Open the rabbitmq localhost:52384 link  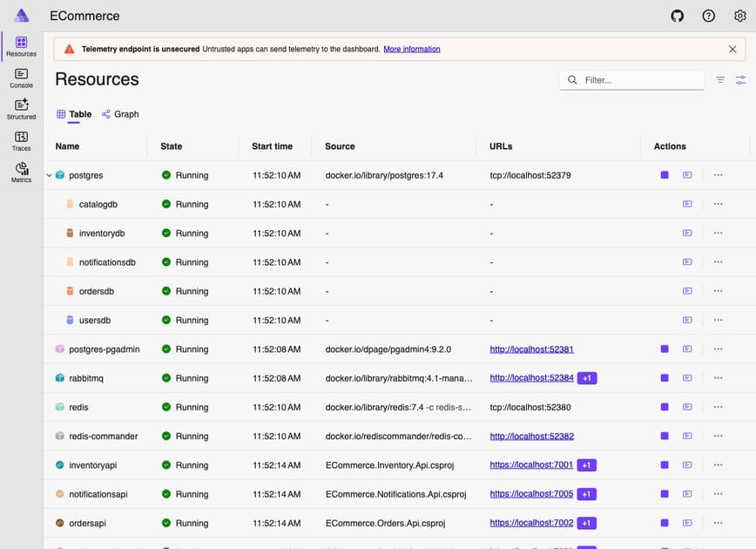click(x=532, y=377)
